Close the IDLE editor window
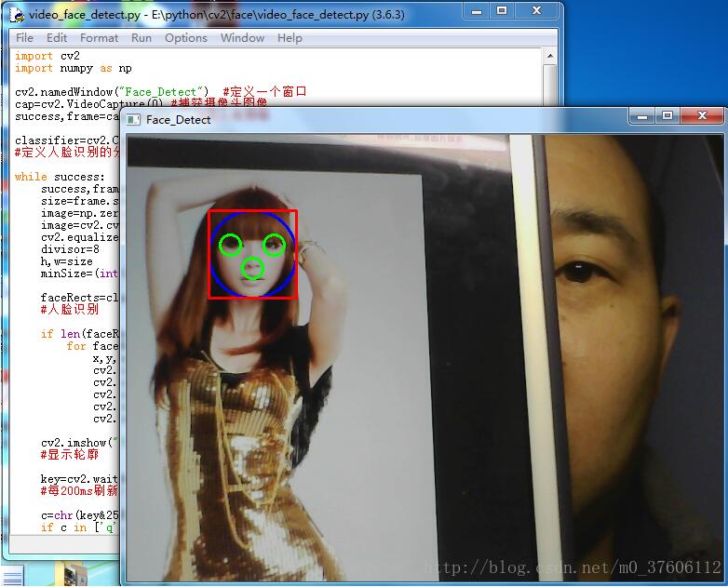Image resolution: width=728 pixels, height=587 pixels. click(535, 10)
